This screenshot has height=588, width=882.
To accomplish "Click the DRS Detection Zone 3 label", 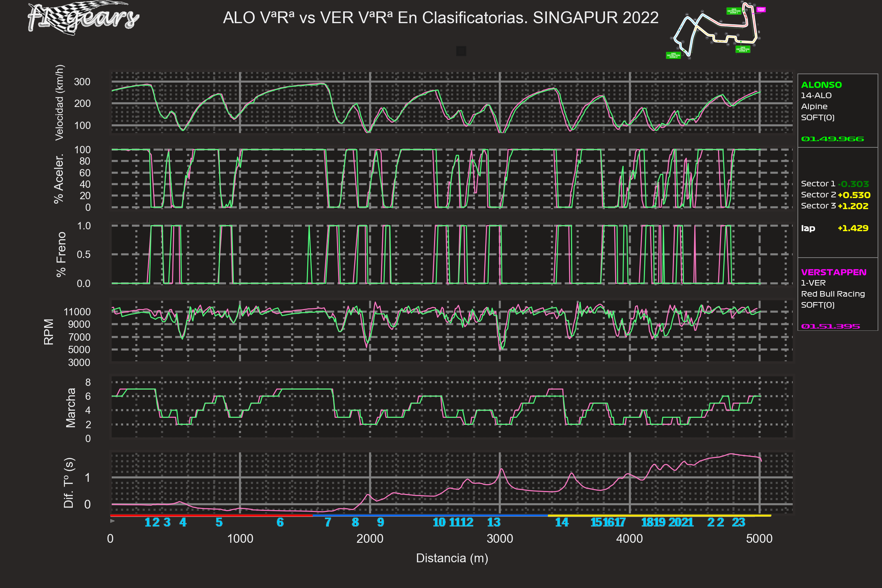I will 742,49.
